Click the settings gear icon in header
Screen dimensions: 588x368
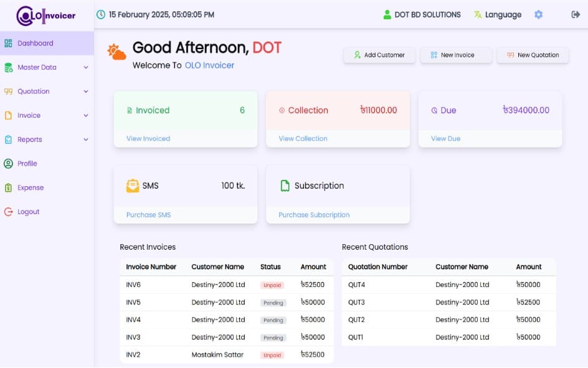[x=538, y=14]
